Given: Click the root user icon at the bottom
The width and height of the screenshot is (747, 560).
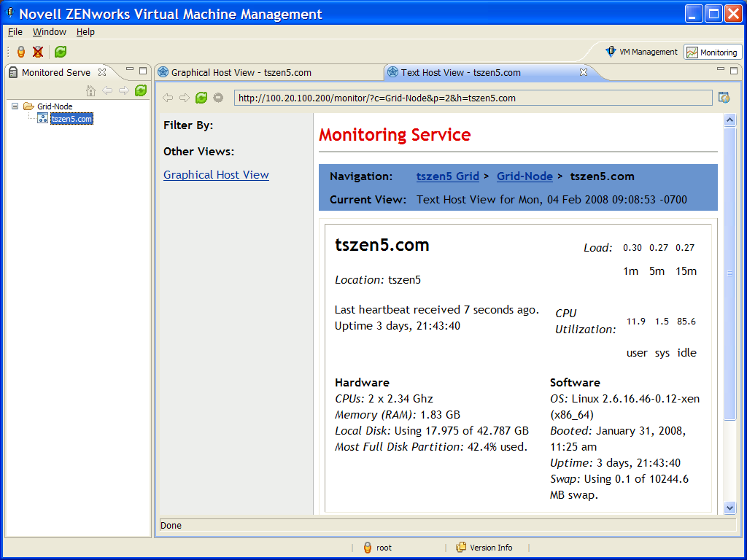Looking at the screenshot, I should click(367, 548).
